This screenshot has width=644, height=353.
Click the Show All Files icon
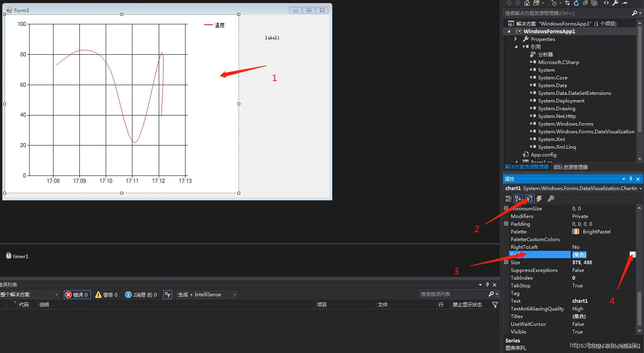(594, 3)
